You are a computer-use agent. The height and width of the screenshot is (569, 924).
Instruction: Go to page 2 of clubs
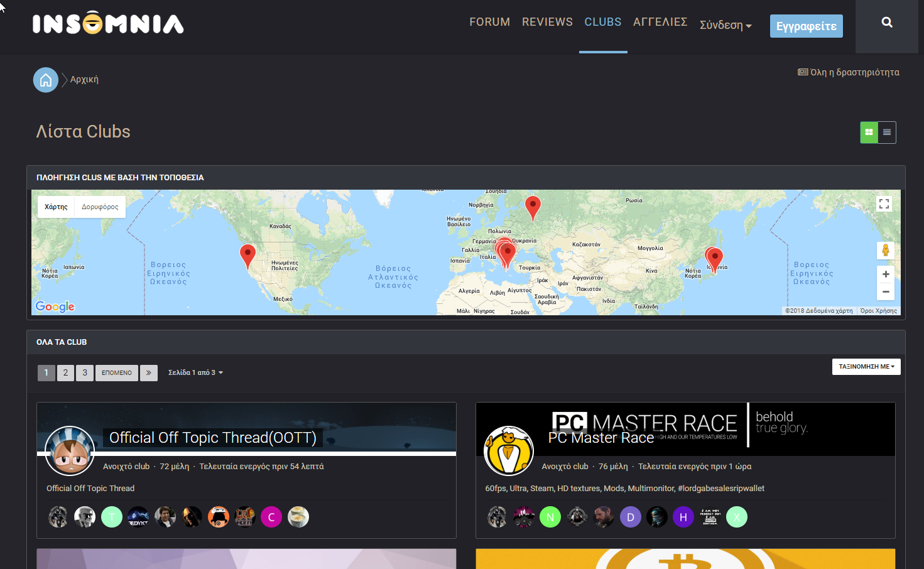65,372
